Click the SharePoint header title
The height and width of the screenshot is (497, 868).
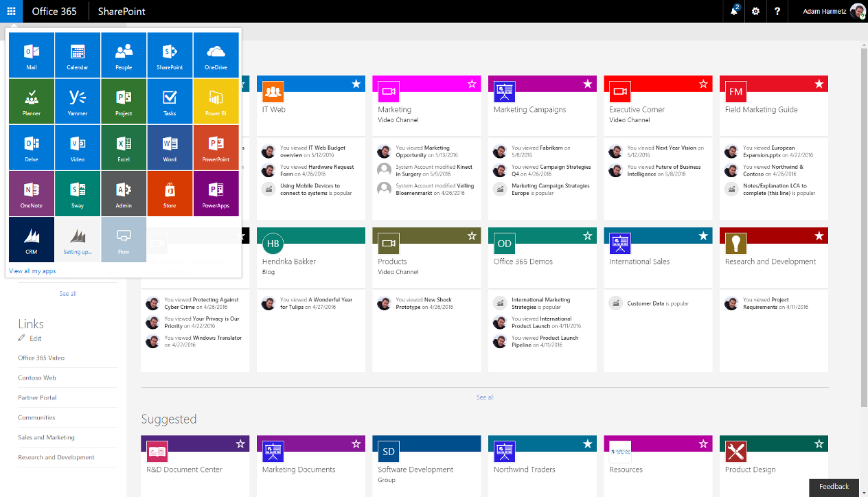[x=122, y=11]
